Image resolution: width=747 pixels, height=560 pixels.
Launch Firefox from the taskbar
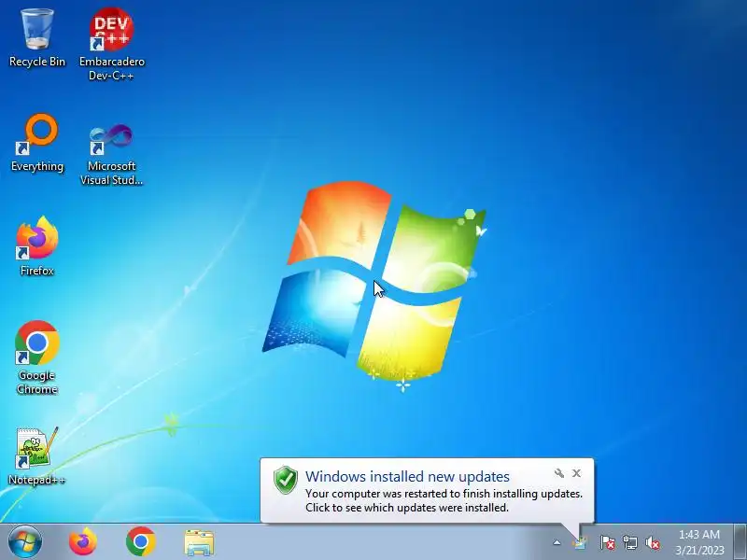pyautogui.click(x=83, y=542)
